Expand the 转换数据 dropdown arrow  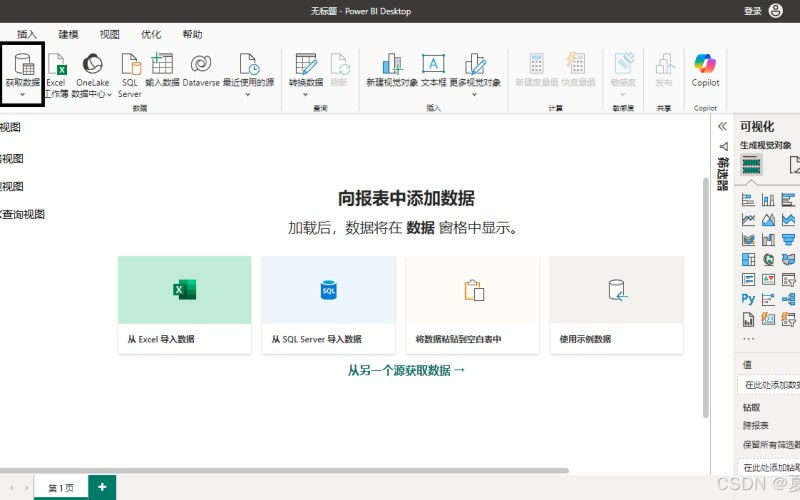click(x=305, y=94)
